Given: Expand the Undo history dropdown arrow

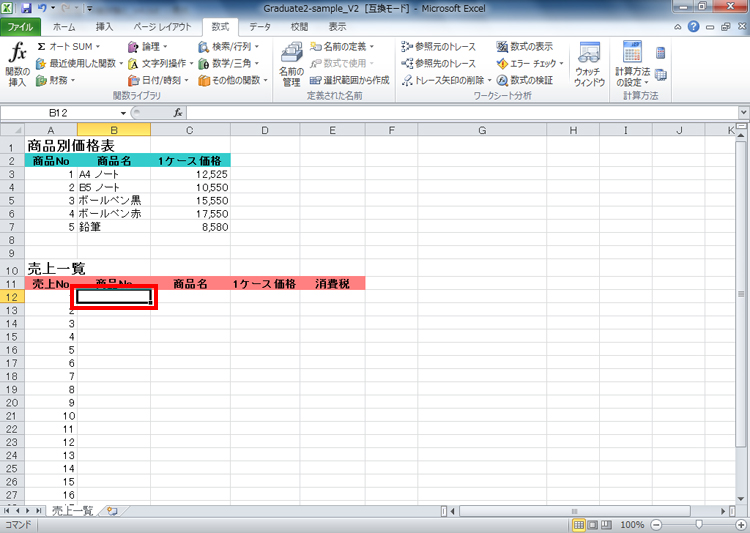Looking at the screenshot, I should tap(53, 8).
